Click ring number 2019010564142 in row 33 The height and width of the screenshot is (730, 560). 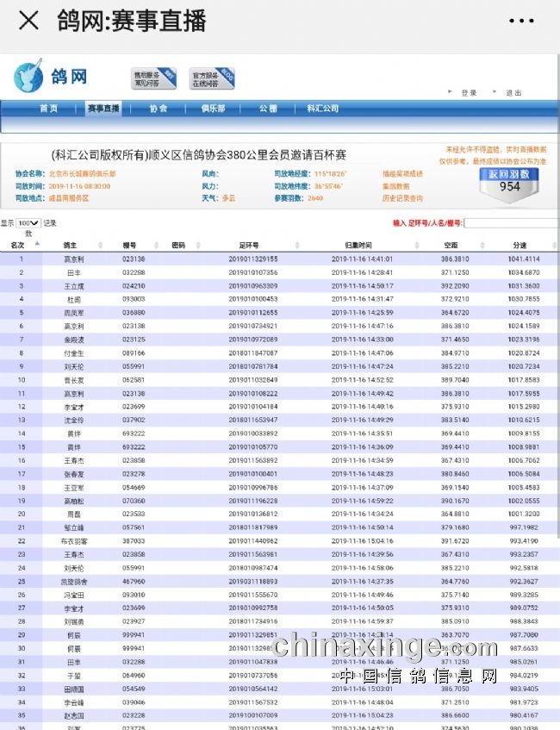coord(252,689)
